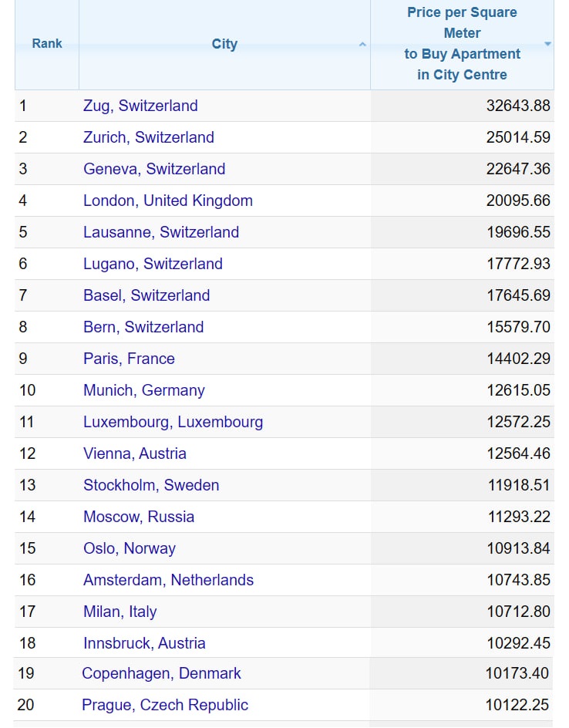Sort table by Rank column header
The width and height of the screenshot is (569, 728).
[x=47, y=44]
